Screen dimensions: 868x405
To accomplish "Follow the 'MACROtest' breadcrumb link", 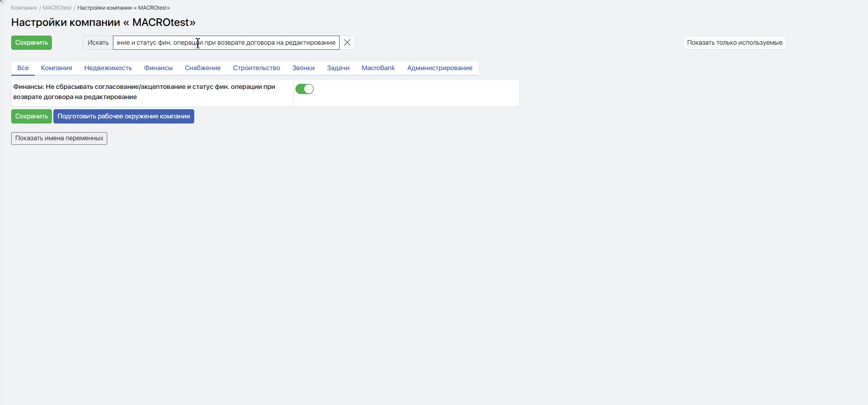I will click(x=57, y=8).
